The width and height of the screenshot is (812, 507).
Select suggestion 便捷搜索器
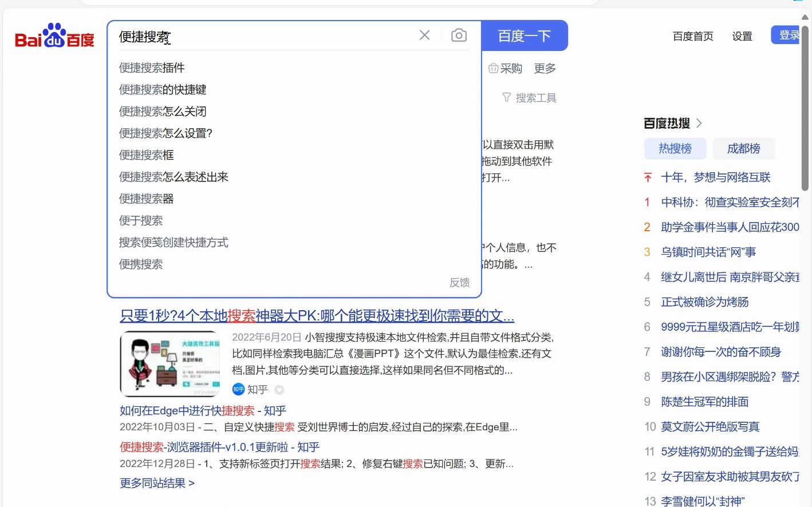coord(146,199)
